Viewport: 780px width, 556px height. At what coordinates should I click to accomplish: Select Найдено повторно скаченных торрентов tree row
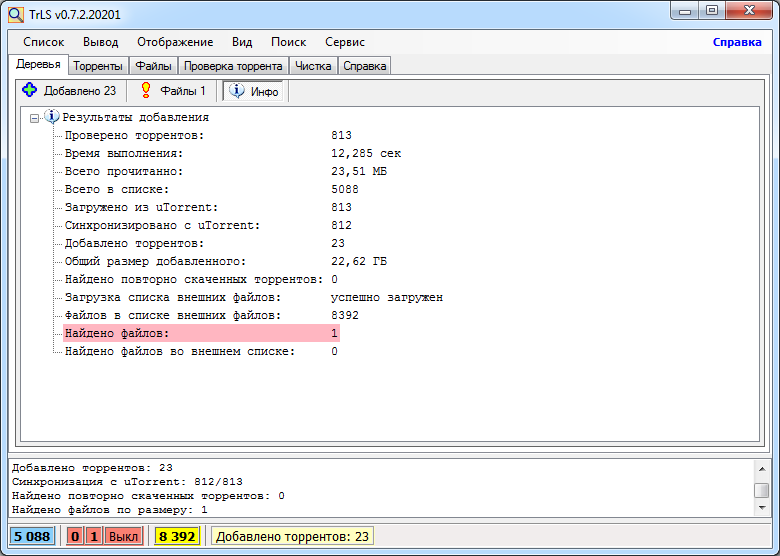pyautogui.click(x=201, y=279)
